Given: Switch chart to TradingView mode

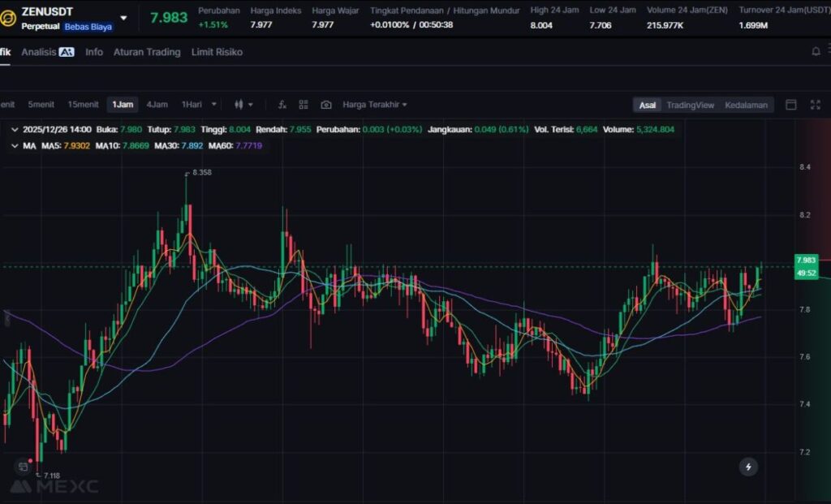Looking at the screenshot, I should pyautogui.click(x=690, y=105).
